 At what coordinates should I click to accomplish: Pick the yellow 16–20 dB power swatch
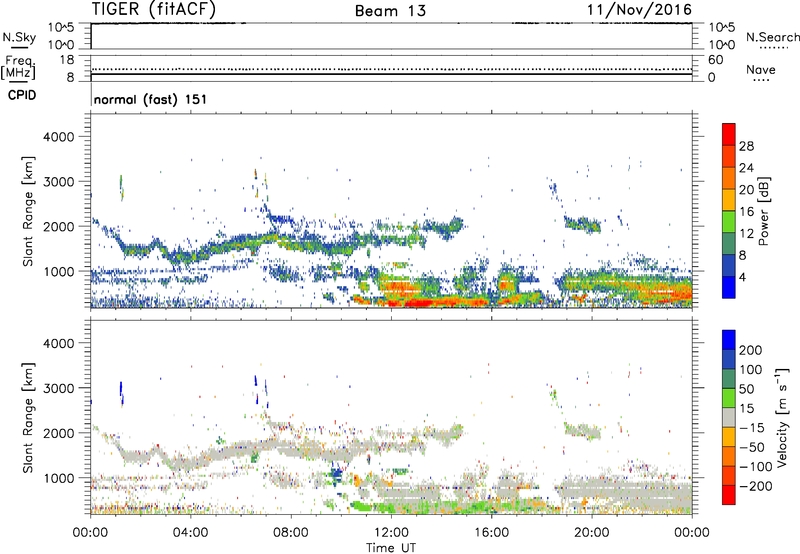pos(729,200)
